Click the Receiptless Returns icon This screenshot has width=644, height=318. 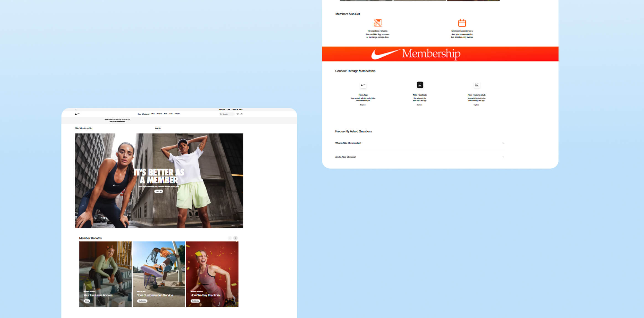(x=378, y=23)
